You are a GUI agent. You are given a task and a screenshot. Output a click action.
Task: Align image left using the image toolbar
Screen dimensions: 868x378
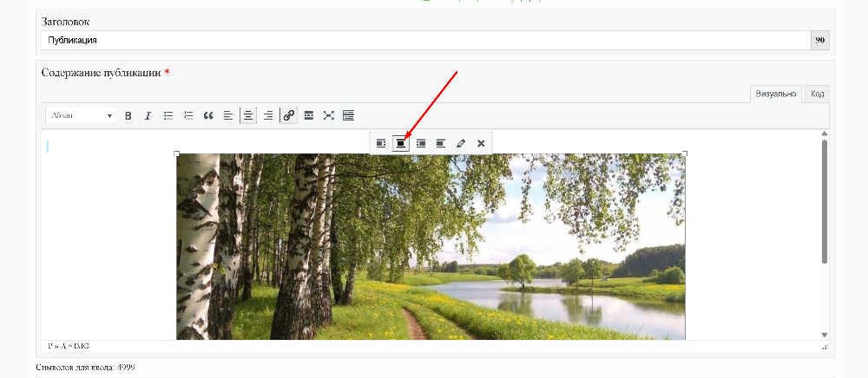tap(381, 144)
